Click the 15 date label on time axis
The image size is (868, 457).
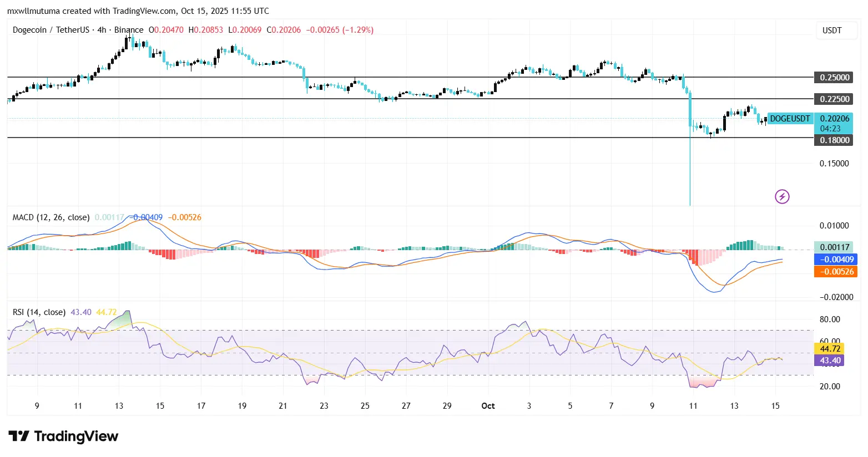[x=775, y=406]
